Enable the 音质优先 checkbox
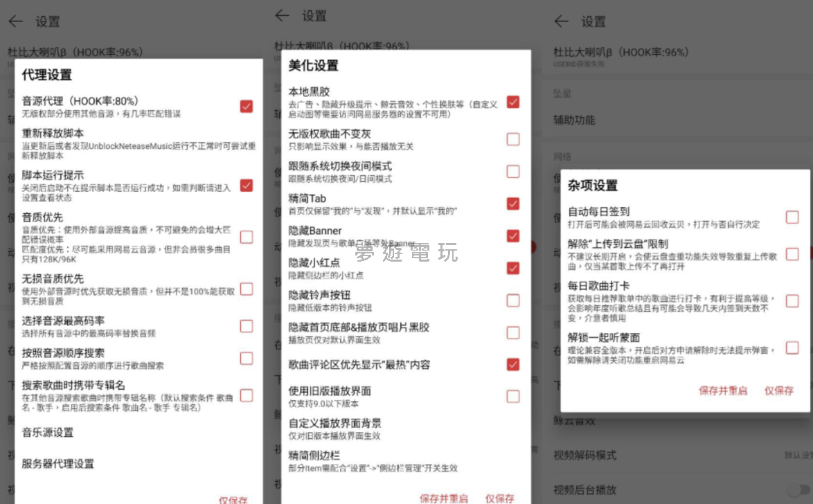The width and height of the screenshot is (813, 504). (246, 237)
